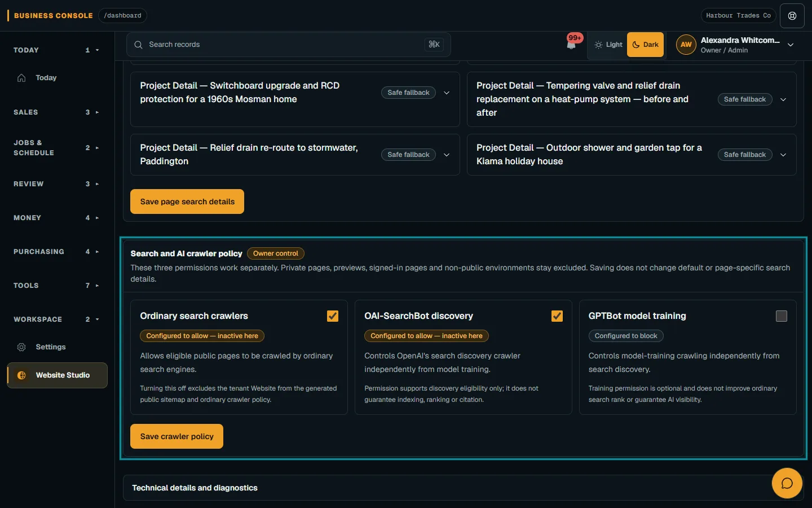Expand the Sales sidebar section
This screenshot has width=812, height=508.
click(57, 112)
